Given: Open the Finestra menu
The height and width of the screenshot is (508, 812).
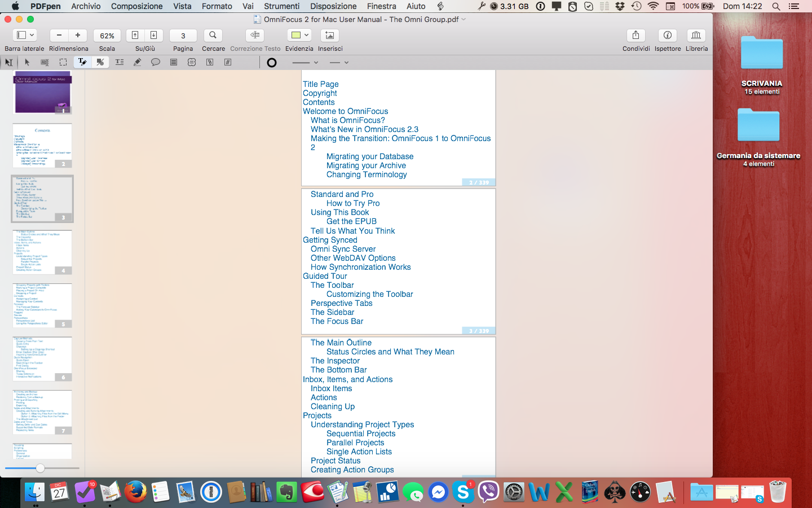Looking at the screenshot, I should click(x=382, y=6).
